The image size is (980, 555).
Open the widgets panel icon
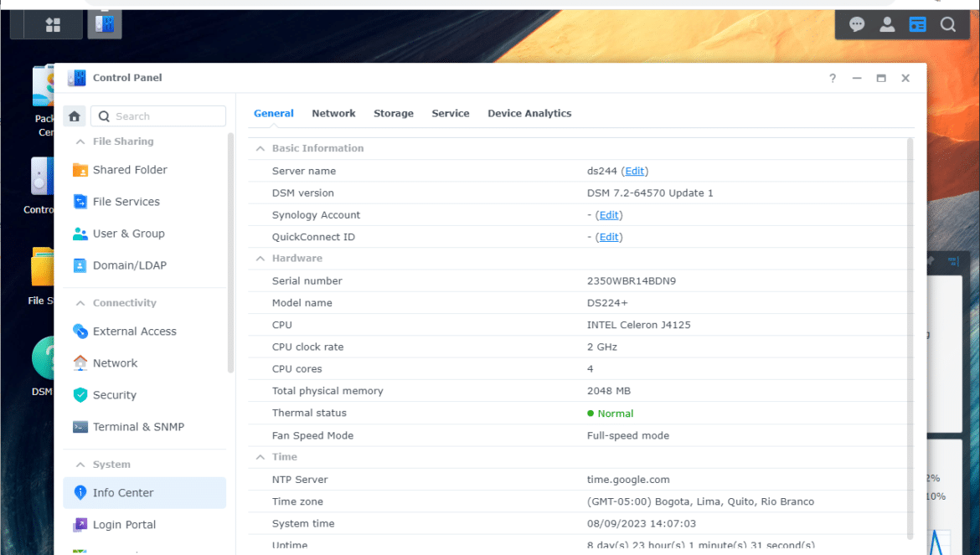click(917, 24)
